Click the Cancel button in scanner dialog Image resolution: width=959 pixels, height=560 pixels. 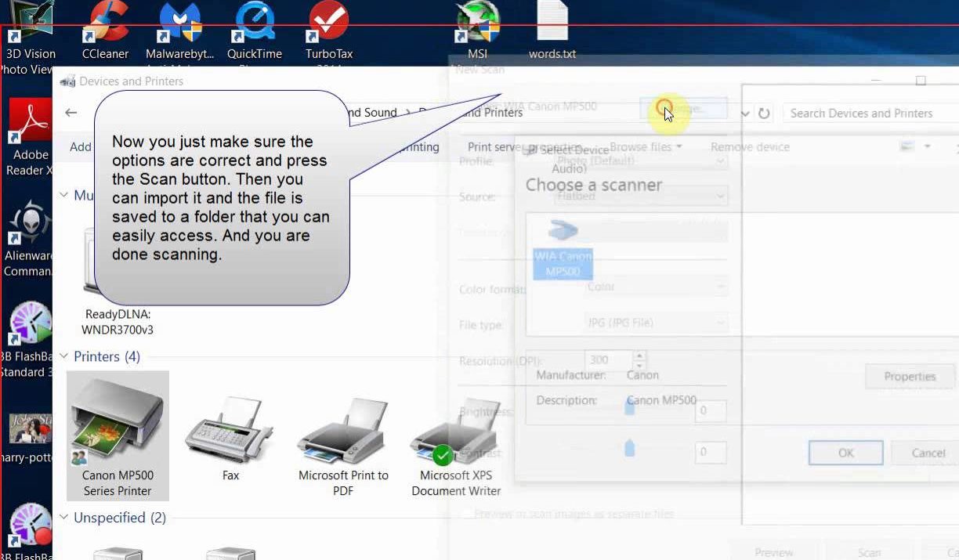928,453
